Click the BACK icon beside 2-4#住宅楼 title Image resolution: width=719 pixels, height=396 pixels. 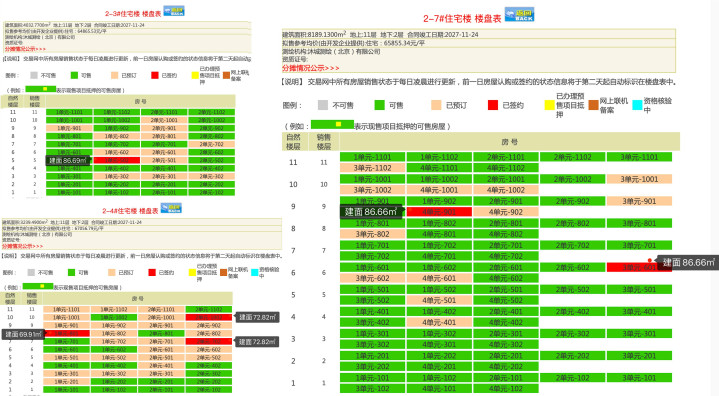(x=171, y=208)
